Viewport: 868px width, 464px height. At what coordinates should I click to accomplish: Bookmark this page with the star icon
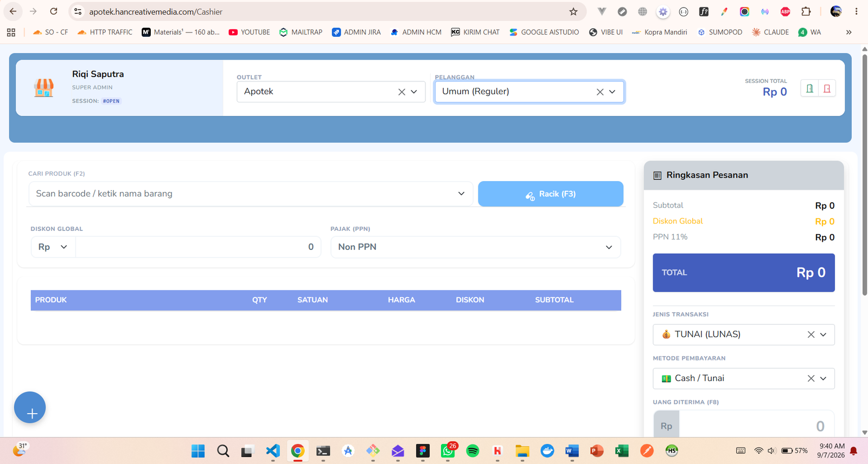click(x=573, y=11)
